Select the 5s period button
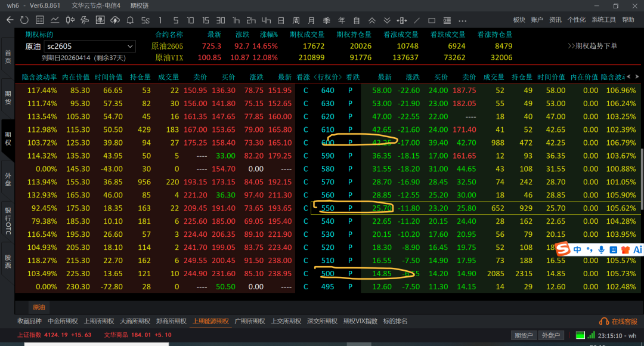The width and height of the screenshot is (644, 346). coord(145,20)
